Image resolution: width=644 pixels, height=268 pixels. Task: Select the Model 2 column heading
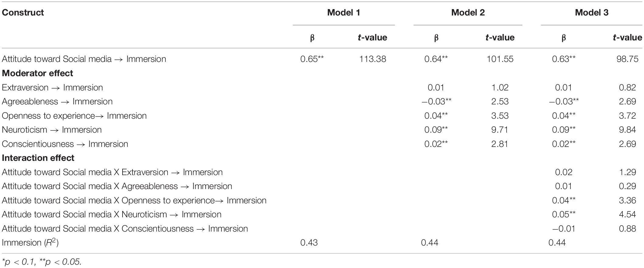tap(468, 13)
